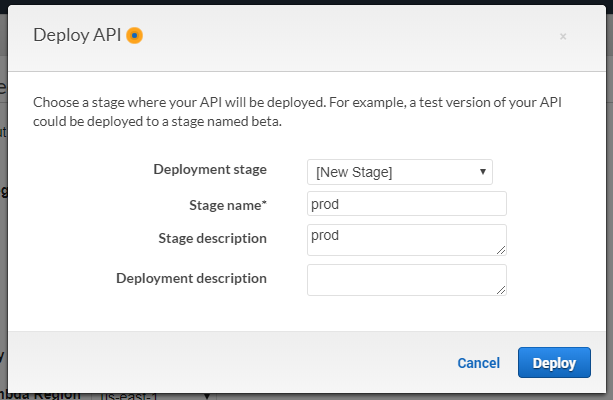Close the Deploy API dialog
The image size is (613, 400).
(x=563, y=36)
